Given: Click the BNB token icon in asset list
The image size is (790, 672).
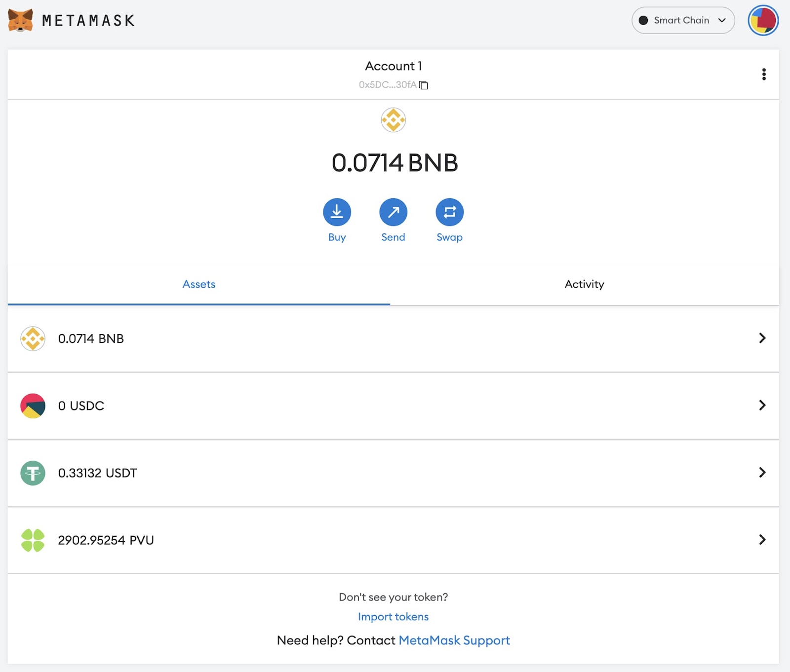Looking at the screenshot, I should [x=33, y=338].
